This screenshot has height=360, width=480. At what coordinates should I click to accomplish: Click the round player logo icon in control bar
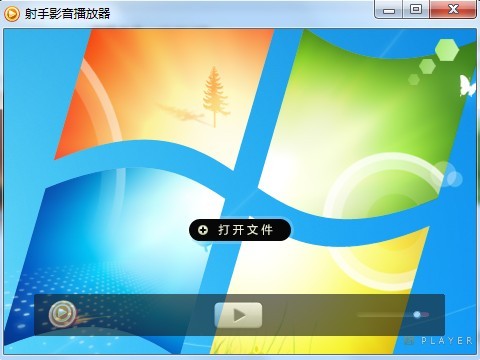pos(62,313)
